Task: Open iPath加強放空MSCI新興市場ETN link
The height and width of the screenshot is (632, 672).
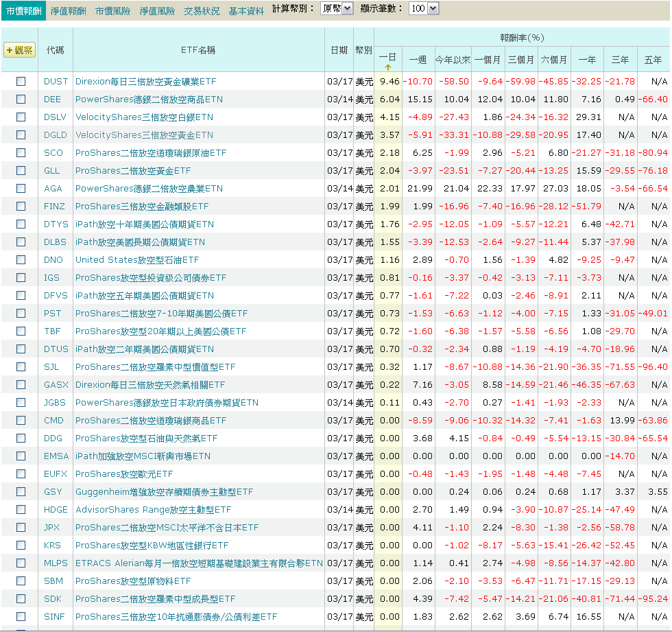Action: click(x=143, y=456)
